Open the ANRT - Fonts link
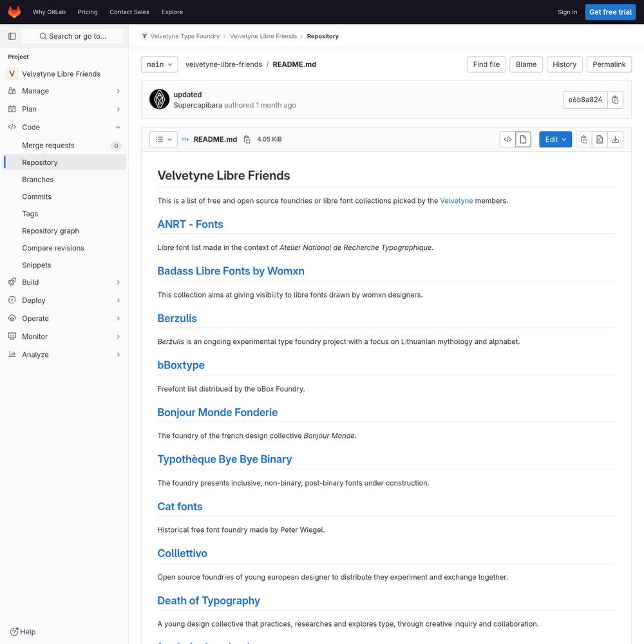 tap(190, 224)
